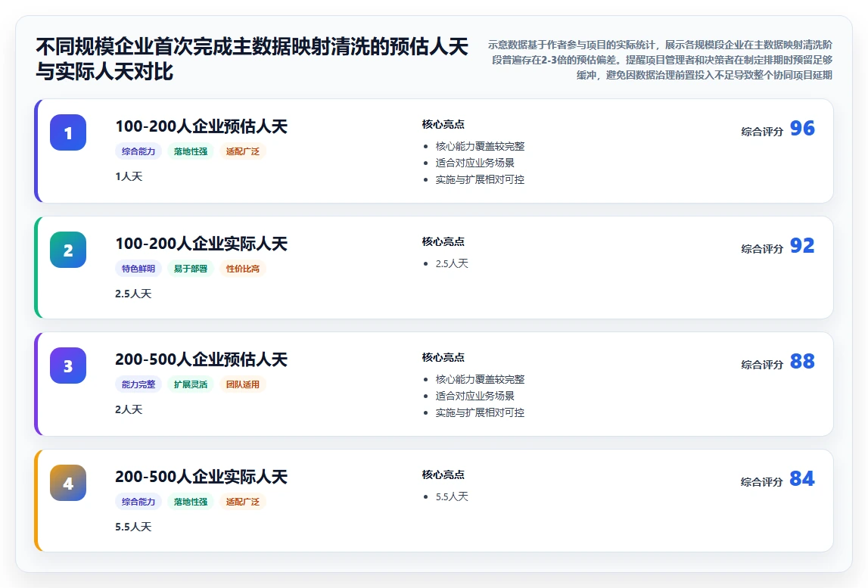Select the 100-200人企业预估人天 card title

(x=201, y=126)
